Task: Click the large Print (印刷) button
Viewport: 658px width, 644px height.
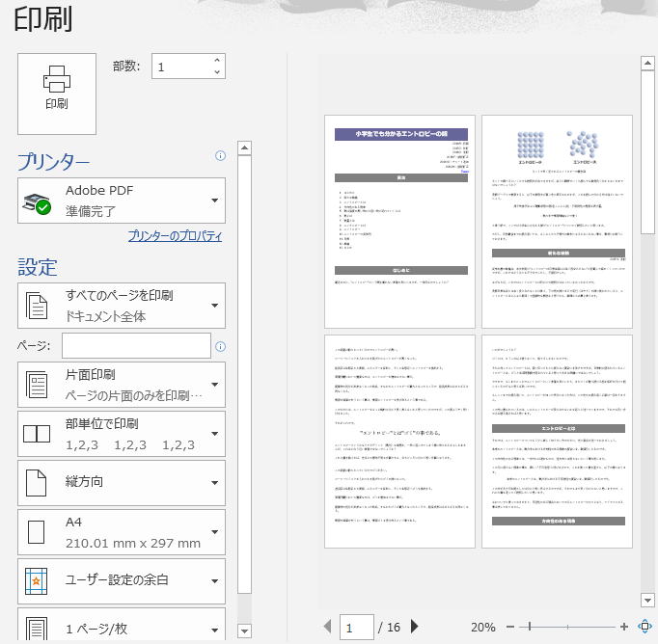Action: coord(57,93)
